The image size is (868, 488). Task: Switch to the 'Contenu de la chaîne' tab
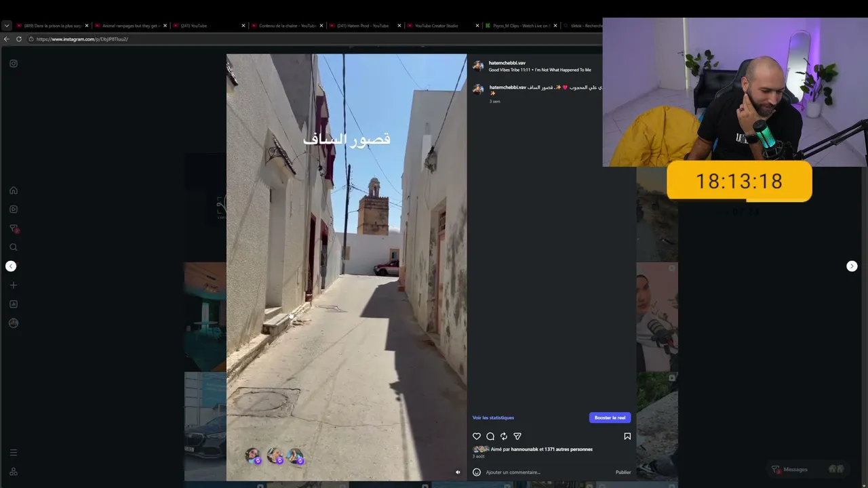(x=288, y=26)
